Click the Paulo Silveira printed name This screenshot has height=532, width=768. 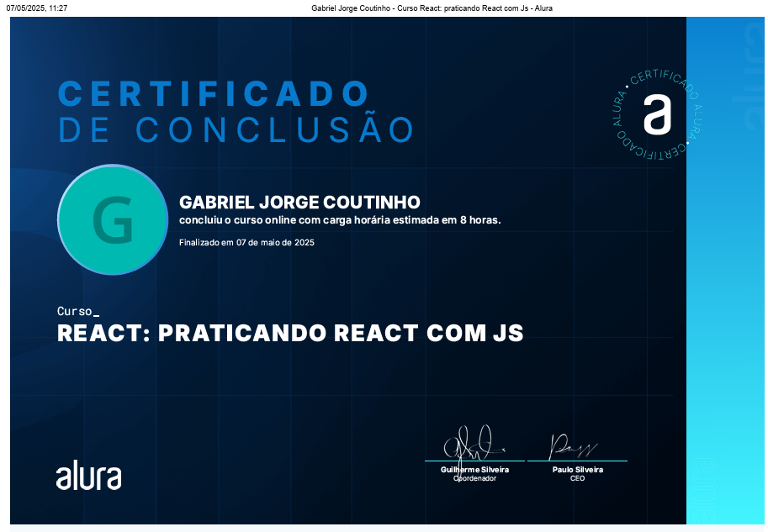[577, 470]
